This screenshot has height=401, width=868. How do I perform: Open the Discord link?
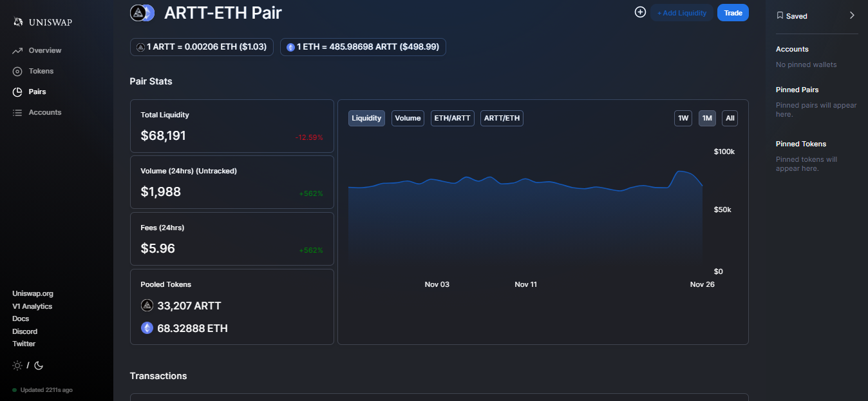click(25, 331)
